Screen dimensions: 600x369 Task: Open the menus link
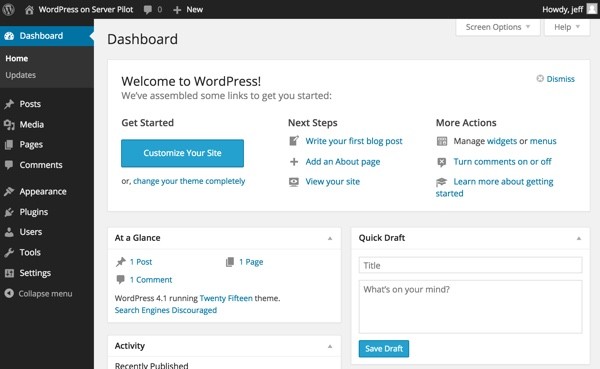543,141
